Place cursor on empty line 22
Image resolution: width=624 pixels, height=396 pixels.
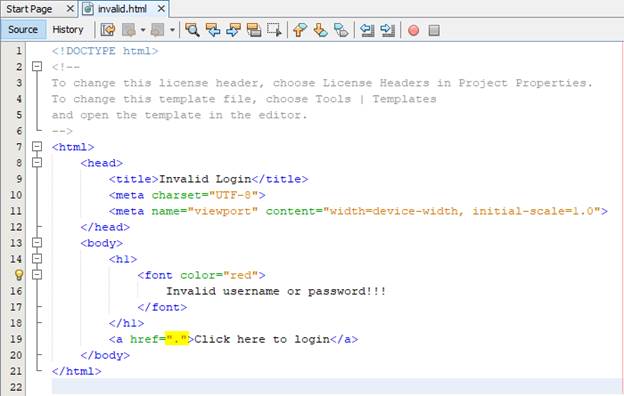(336, 386)
